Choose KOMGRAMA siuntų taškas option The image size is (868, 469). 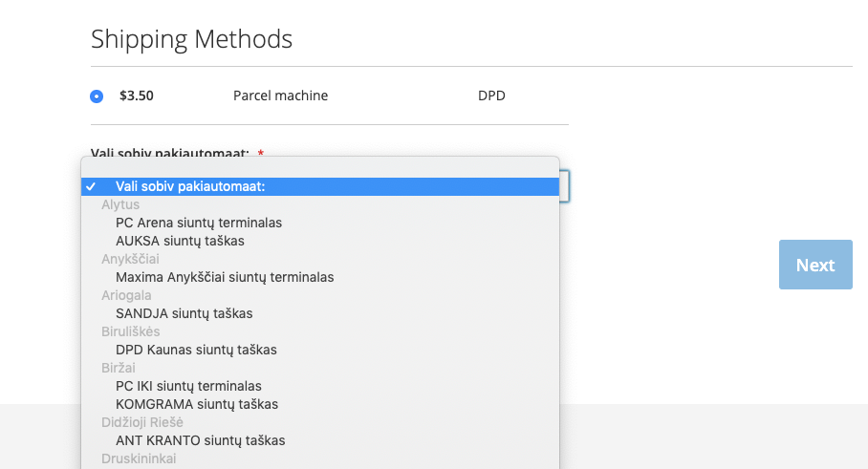(x=320, y=404)
